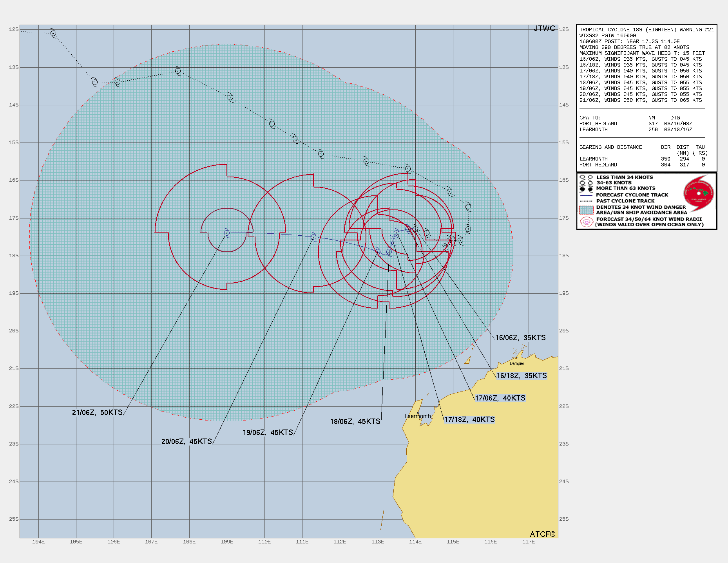
Task: Click the 'Winds valid over open ocean only' note
Action: click(x=649, y=225)
